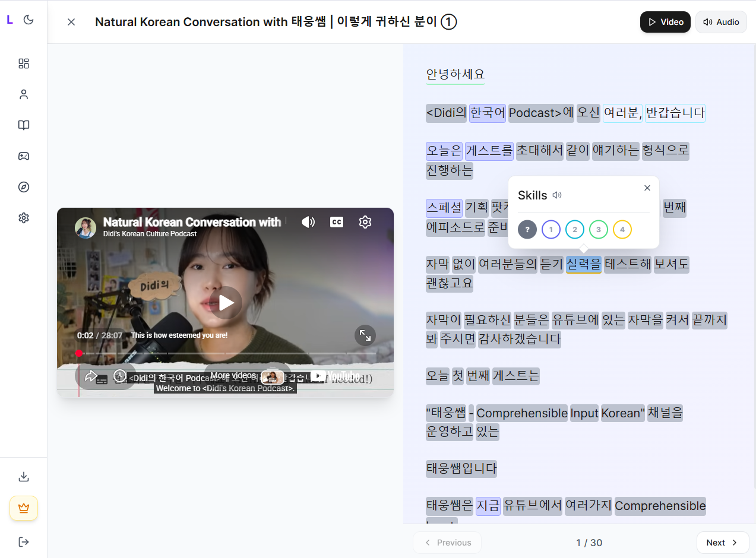Select the word 여러분들의

point(508,264)
